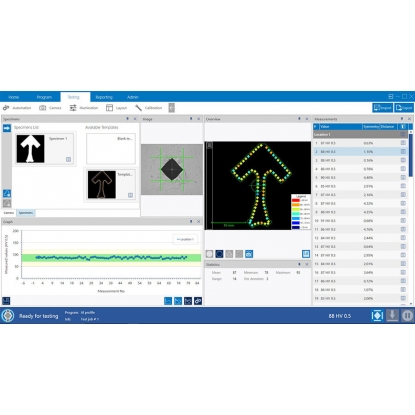The height and width of the screenshot is (415, 415).
Task: Open the Illumination settings
Action: (84, 108)
